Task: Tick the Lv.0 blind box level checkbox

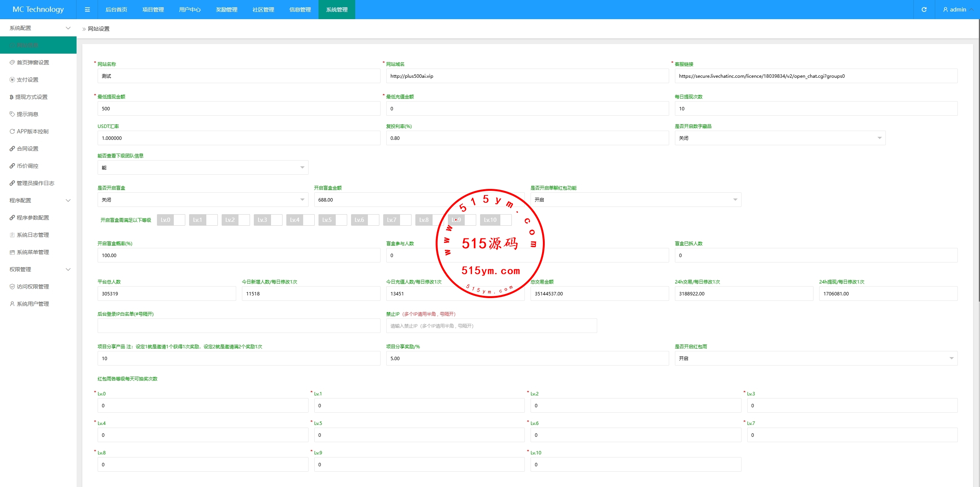Action: click(x=179, y=220)
